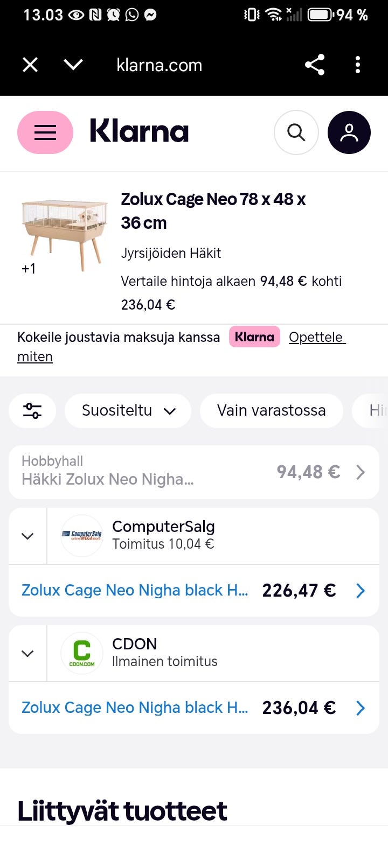Close the in-app browser with the X
This screenshot has height=868, width=388.
(x=30, y=65)
